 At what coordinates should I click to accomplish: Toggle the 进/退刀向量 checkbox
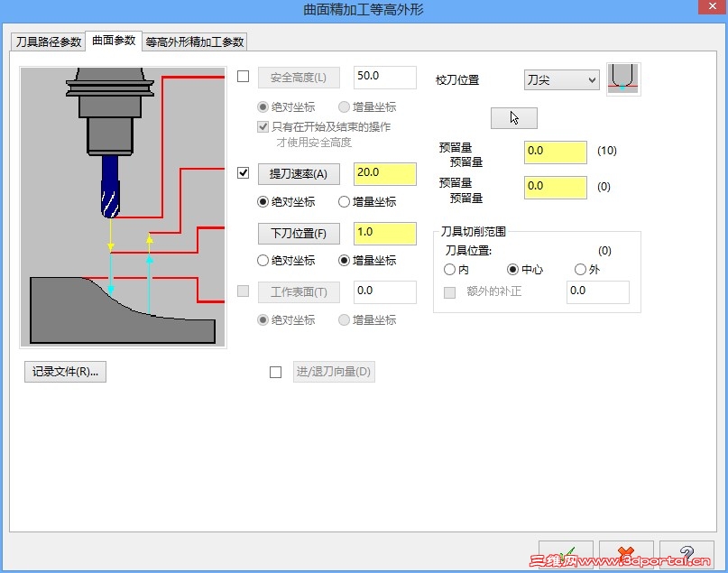click(x=275, y=372)
